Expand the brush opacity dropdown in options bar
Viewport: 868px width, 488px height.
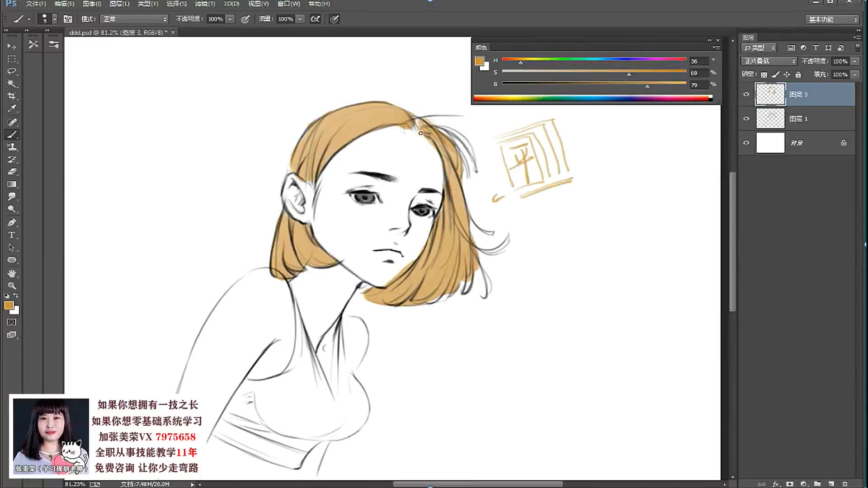pyautogui.click(x=230, y=19)
